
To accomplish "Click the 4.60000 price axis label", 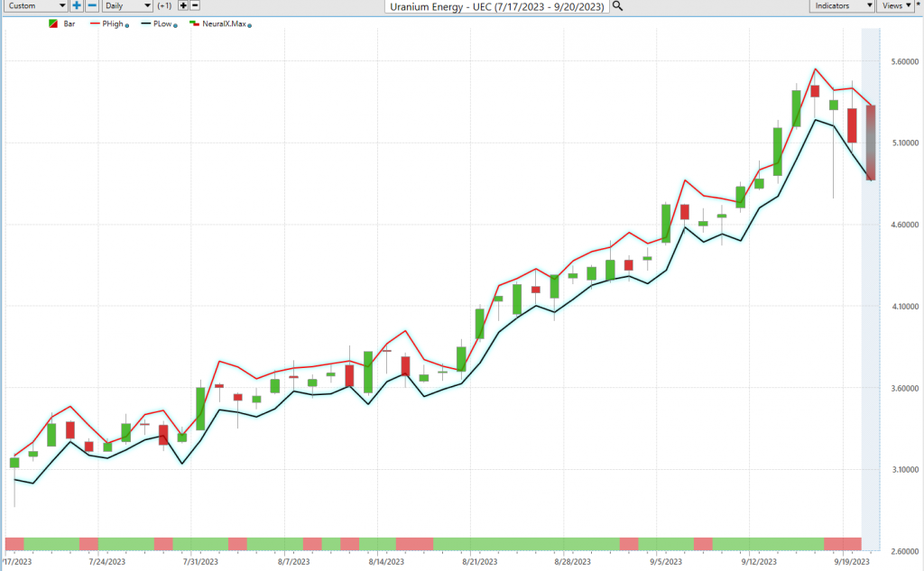I will tap(906, 225).
